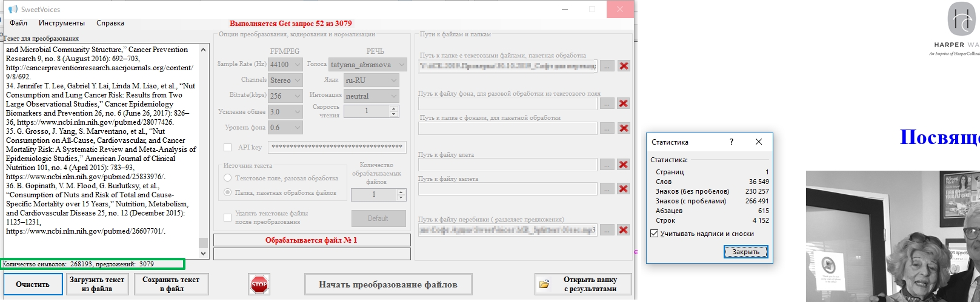Image resolution: width=980 pixels, height=302 pixels.
Task: Open the Инструменты menu
Action: (62, 23)
